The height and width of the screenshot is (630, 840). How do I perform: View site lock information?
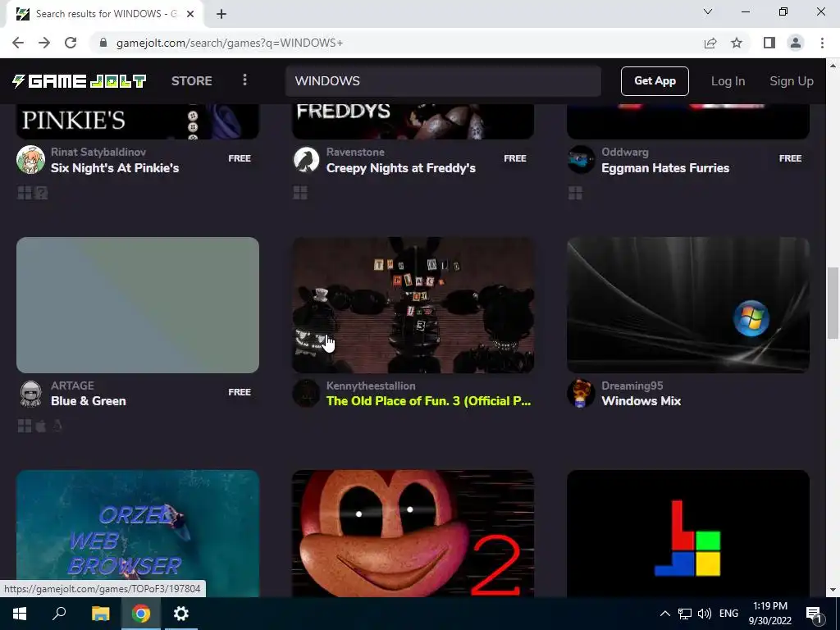coord(103,43)
